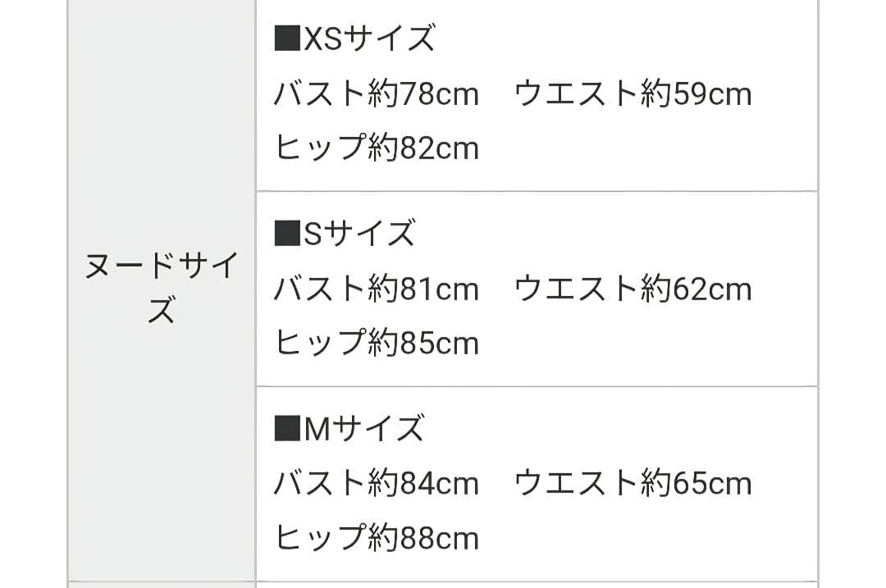The width and height of the screenshot is (886, 588).
Task: Click the バスト約84cm measurement
Action: pos(376,484)
